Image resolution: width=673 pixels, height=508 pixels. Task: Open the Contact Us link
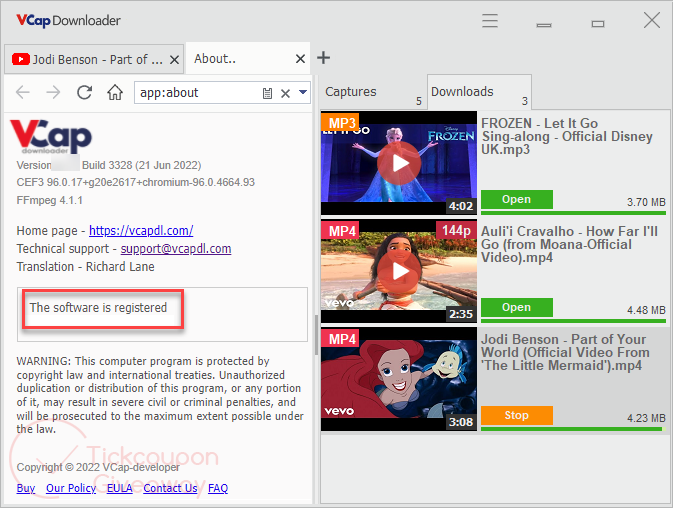(x=170, y=488)
